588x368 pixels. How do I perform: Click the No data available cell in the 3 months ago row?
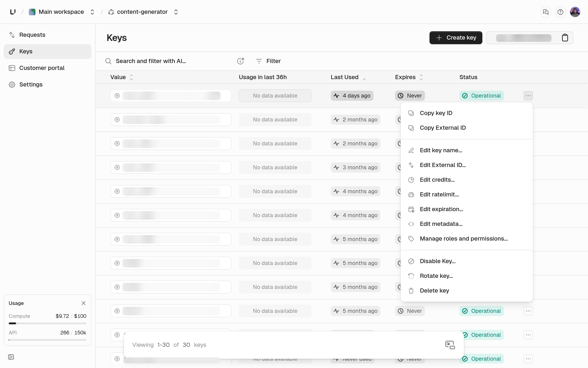pyautogui.click(x=275, y=167)
